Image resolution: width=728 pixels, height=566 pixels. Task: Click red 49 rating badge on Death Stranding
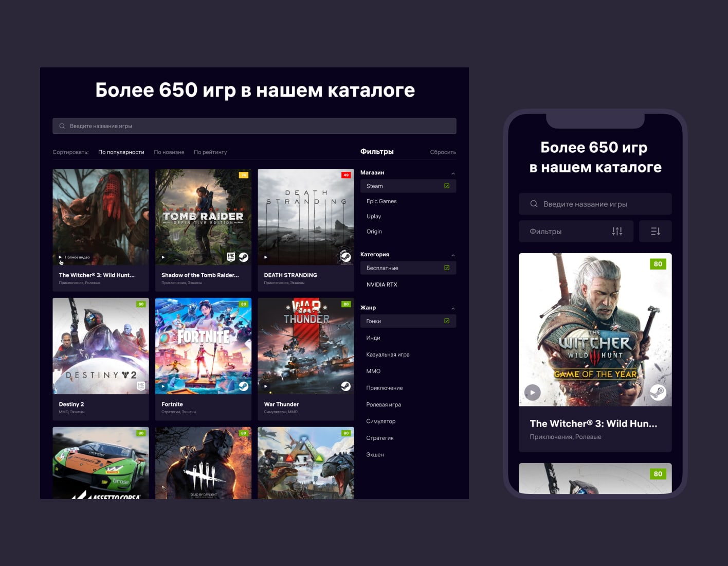point(346,175)
